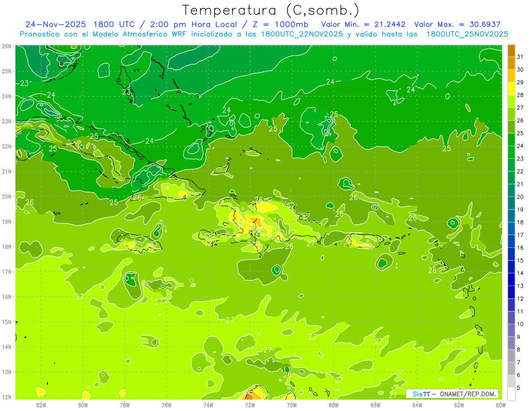Click the legend value 13
This screenshot has width=532, height=411.
[520, 286]
